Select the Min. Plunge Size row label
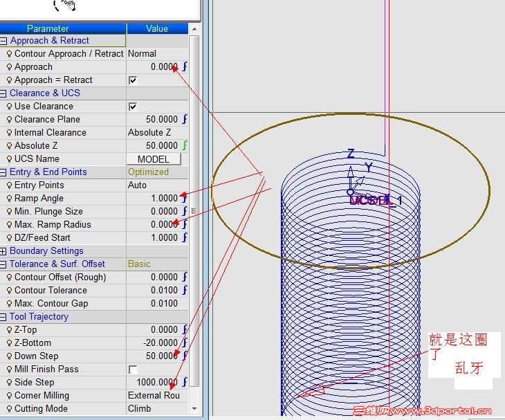 48,211
